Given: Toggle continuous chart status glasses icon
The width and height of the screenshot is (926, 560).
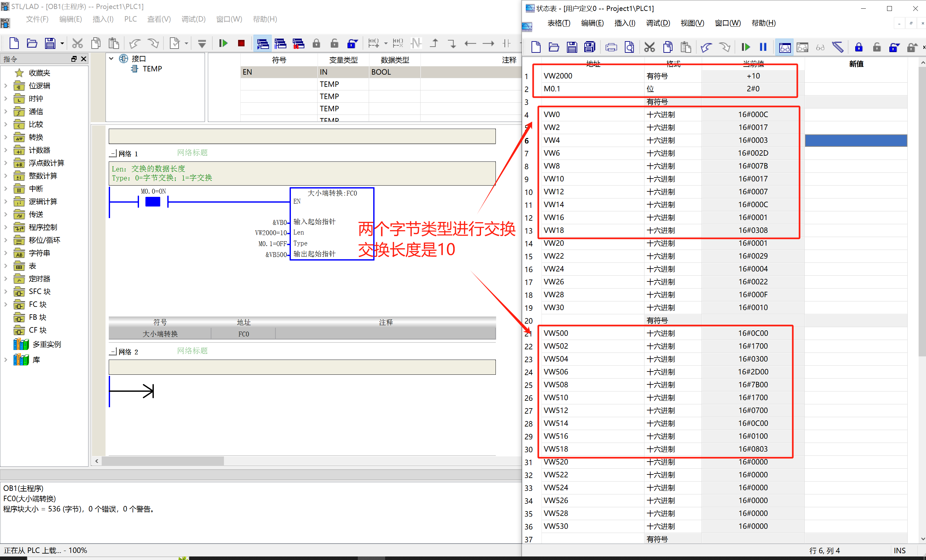Looking at the screenshot, I should tap(785, 47).
